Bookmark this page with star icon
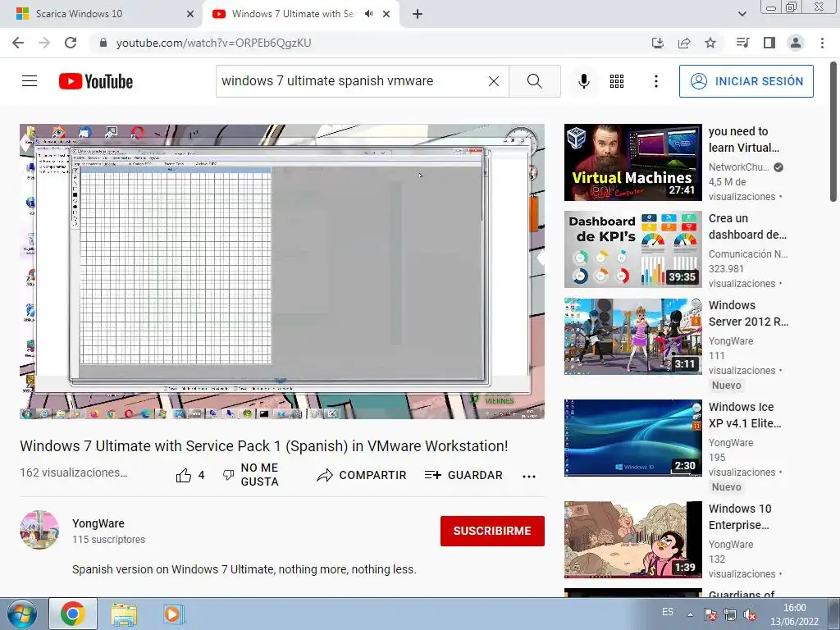The height and width of the screenshot is (630, 840). tap(710, 43)
